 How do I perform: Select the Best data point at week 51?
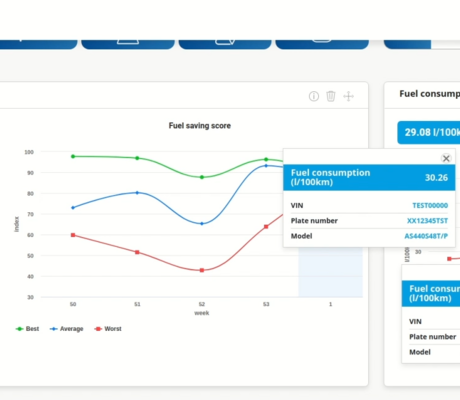pyautogui.click(x=137, y=158)
